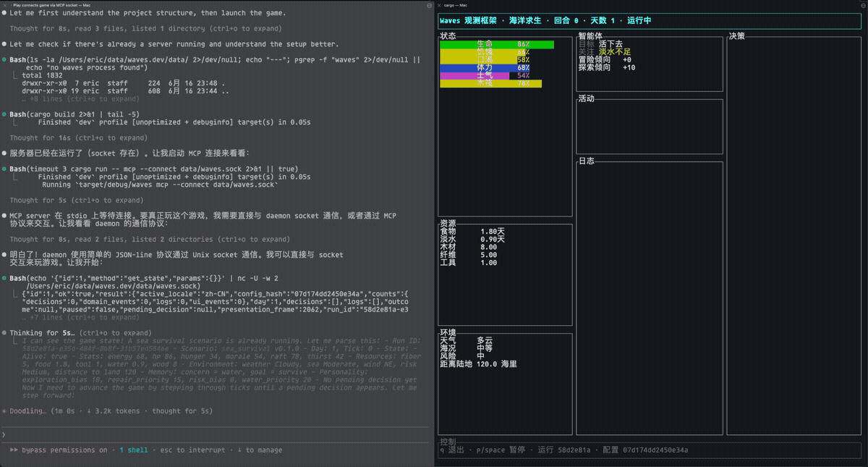Screen dimensions: 868x467
Task: Click the 木筏 78% status bar
Action: point(490,83)
